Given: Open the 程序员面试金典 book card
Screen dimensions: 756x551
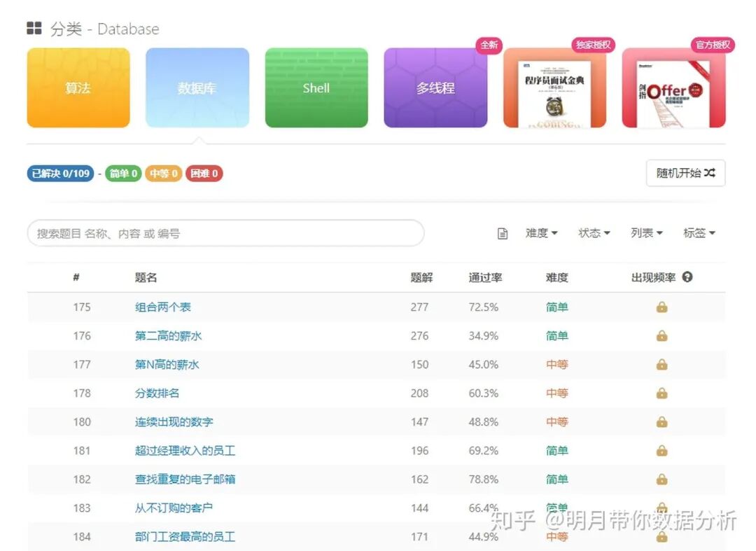Looking at the screenshot, I should (x=554, y=88).
